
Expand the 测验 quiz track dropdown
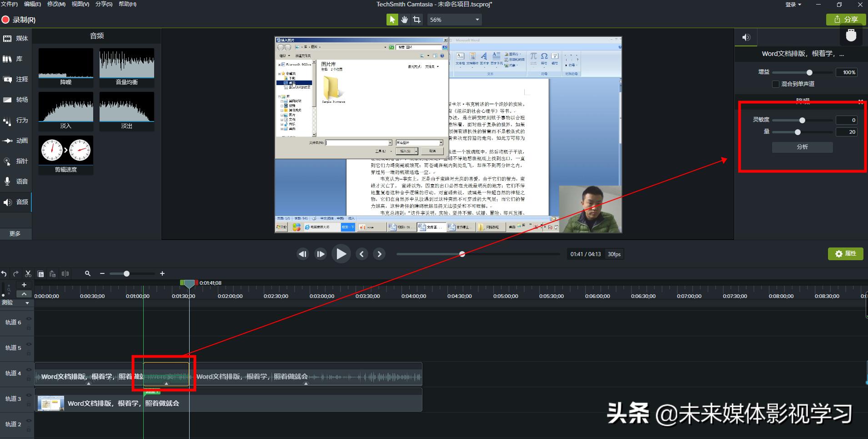click(27, 303)
